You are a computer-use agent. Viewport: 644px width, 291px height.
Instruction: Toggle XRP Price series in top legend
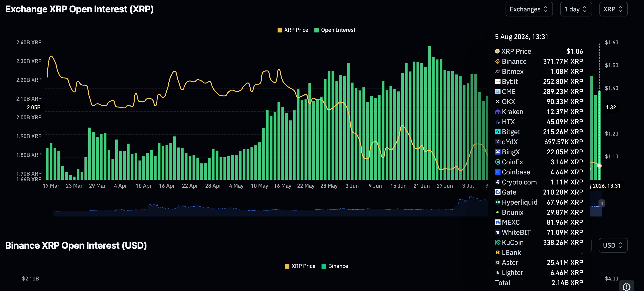[293, 30]
